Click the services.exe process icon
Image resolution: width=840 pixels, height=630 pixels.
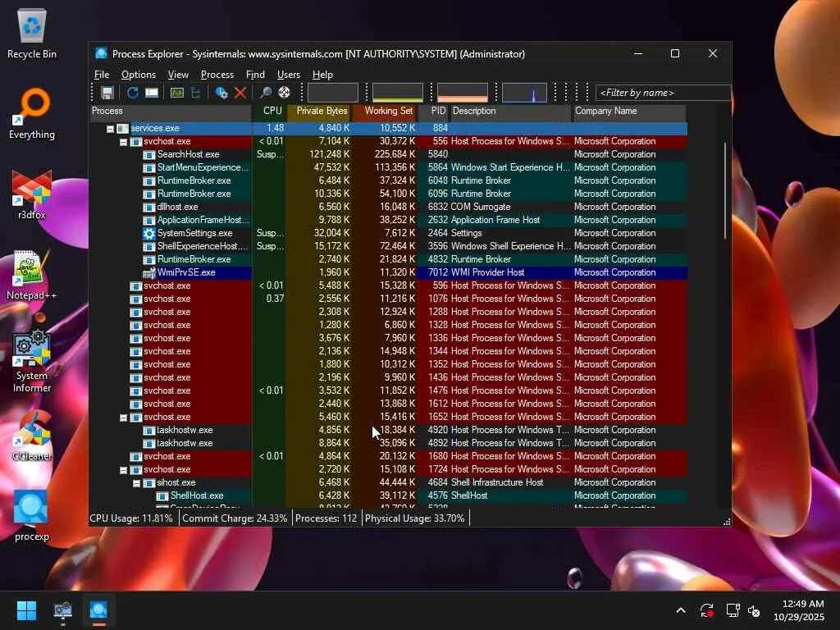pos(123,128)
